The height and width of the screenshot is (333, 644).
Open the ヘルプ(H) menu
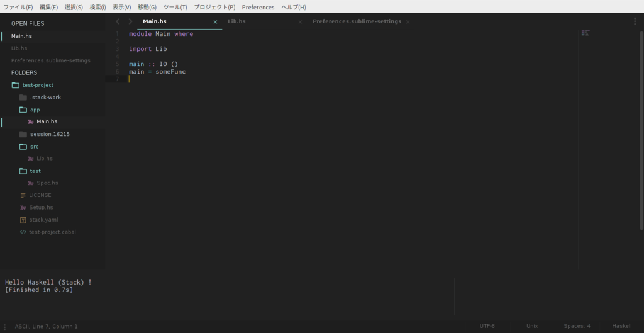click(x=294, y=8)
